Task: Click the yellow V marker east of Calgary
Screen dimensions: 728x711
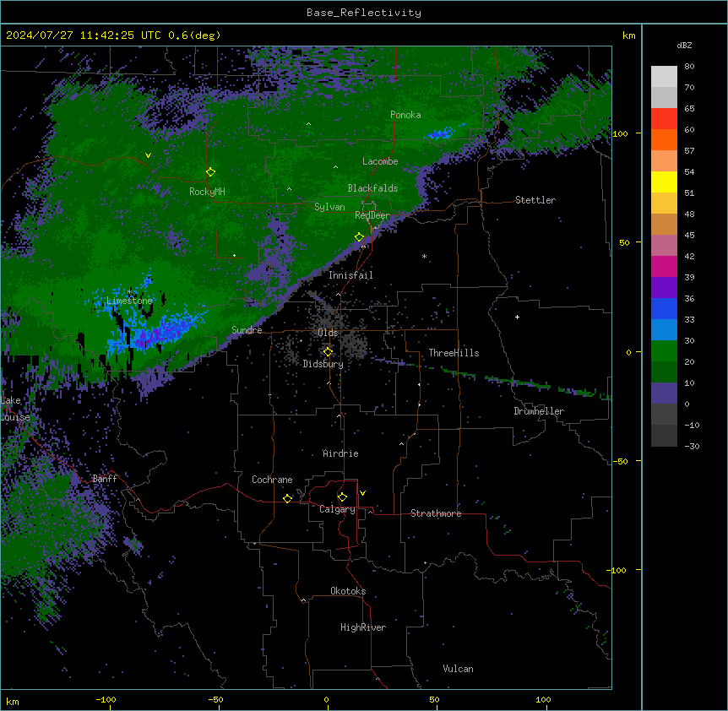Action: click(362, 493)
